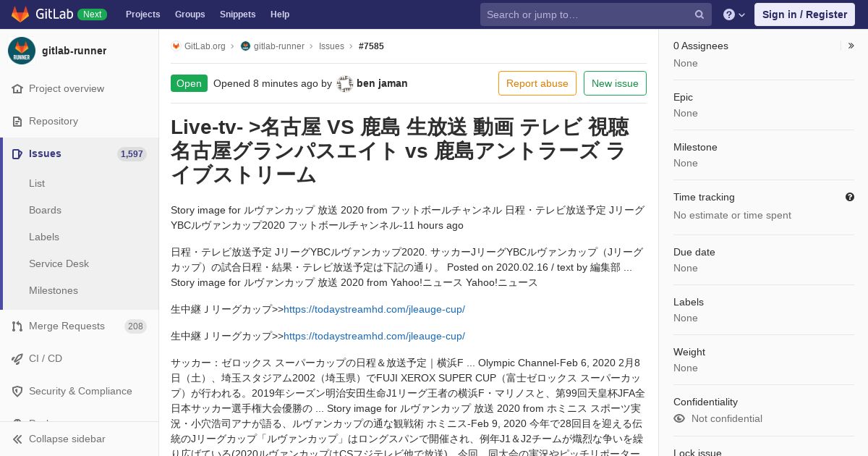Click the Open status badge
The image size is (868, 456).
pos(189,83)
